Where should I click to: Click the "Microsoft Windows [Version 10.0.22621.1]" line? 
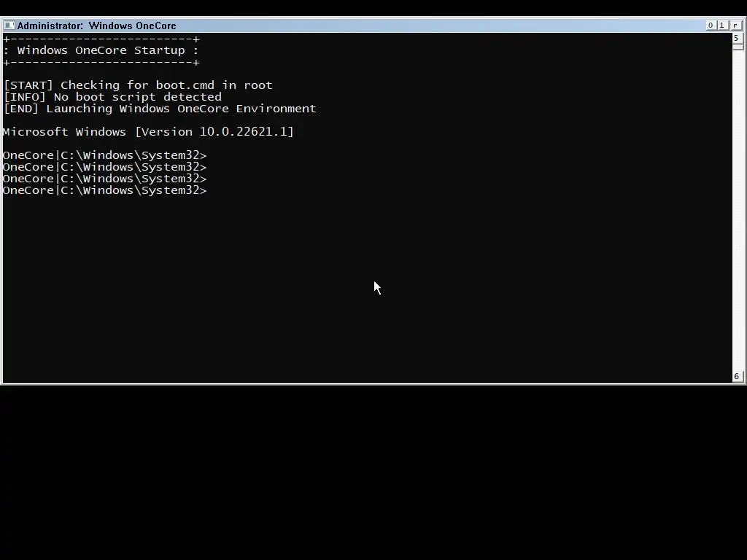[148, 132]
